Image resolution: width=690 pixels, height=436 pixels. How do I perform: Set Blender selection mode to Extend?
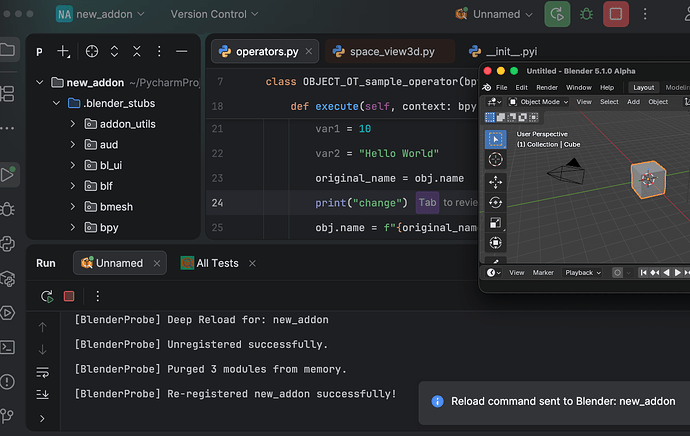point(501,117)
